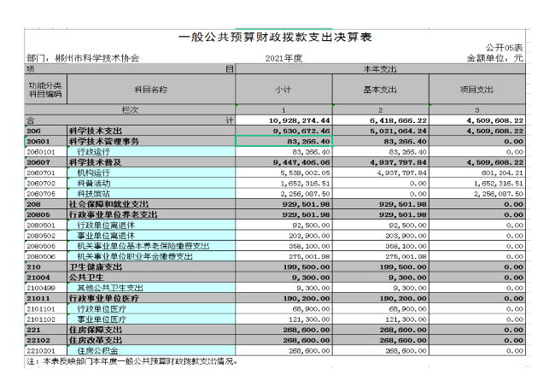The height and width of the screenshot is (392, 555).
Task: Select the 栏次 row label
Action: (x=130, y=110)
